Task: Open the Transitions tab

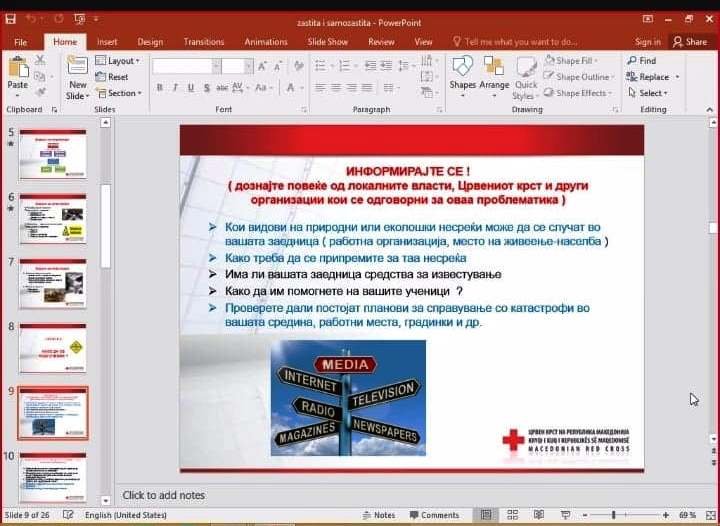Action: (203, 42)
